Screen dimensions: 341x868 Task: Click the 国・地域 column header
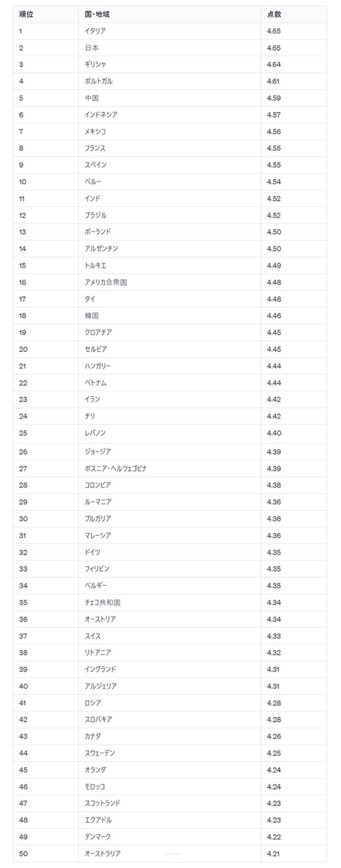click(x=97, y=14)
